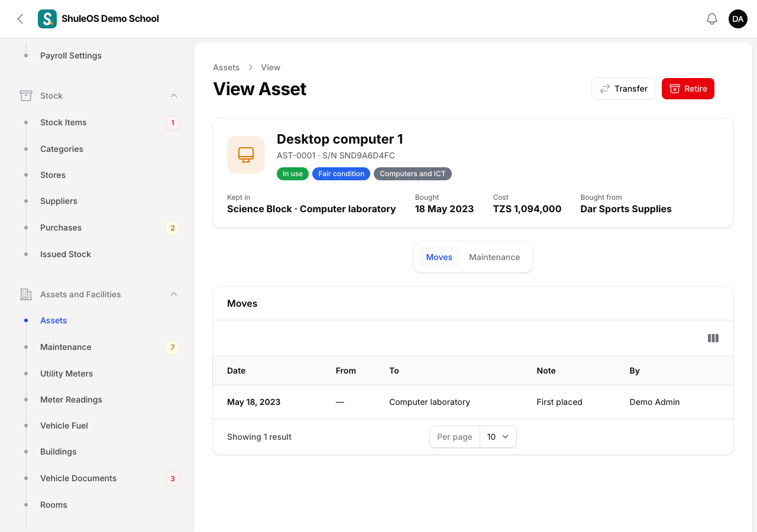Click the back arrow in header
Screen dimensions: 757x532
coord(20,19)
